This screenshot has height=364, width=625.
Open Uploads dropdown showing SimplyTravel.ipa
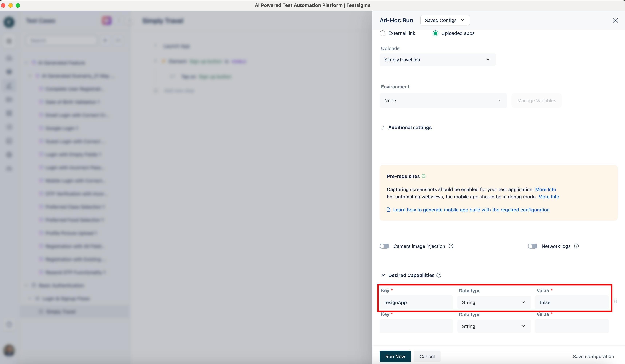point(438,60)
